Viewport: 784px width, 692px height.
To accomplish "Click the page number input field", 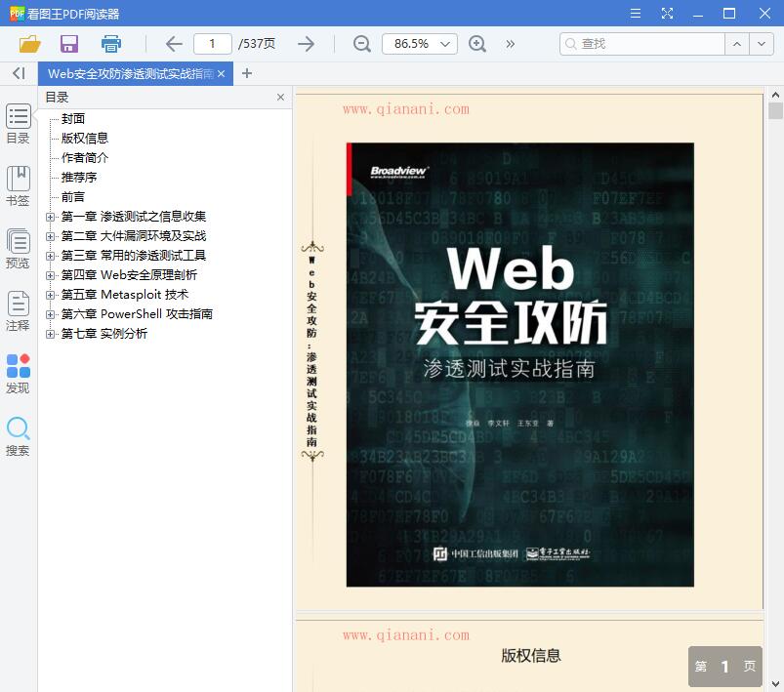I will pyautogui.click(x=213, y=44).
